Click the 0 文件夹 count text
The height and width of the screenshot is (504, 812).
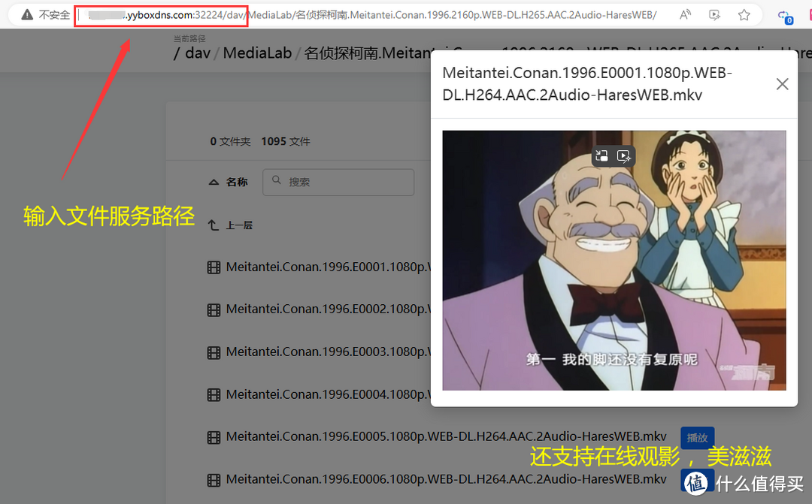230,141
